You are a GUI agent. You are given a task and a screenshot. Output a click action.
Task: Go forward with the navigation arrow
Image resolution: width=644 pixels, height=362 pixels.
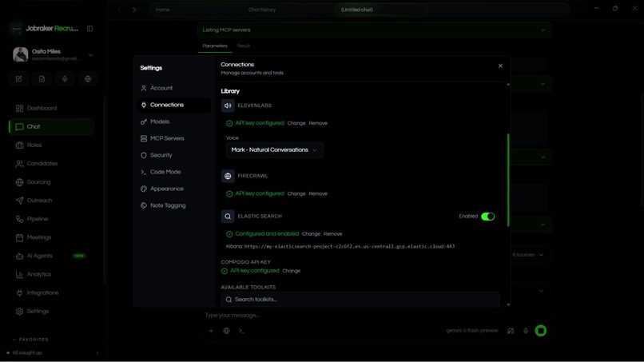(134, 10)
